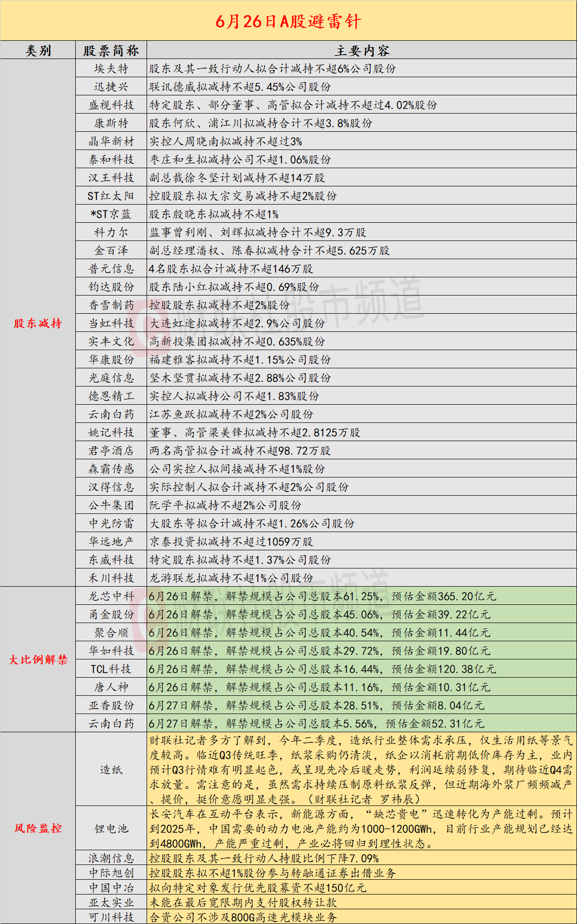Click the 股东减持 category cell

[x=38, y=323]
